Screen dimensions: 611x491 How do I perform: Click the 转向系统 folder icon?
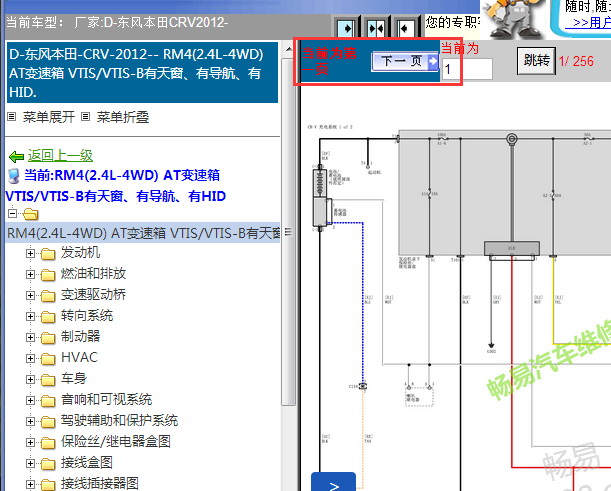pos(48,317)
